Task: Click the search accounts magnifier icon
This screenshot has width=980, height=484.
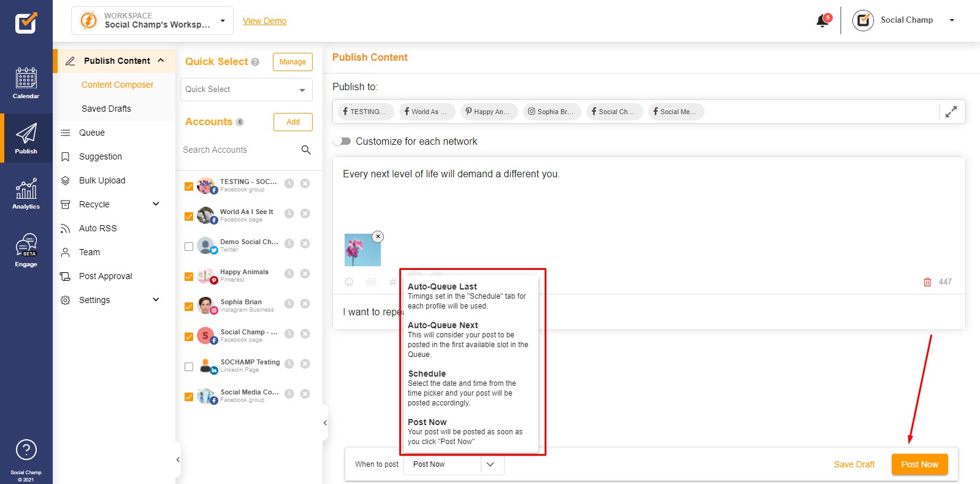Action: click(306, 150)
